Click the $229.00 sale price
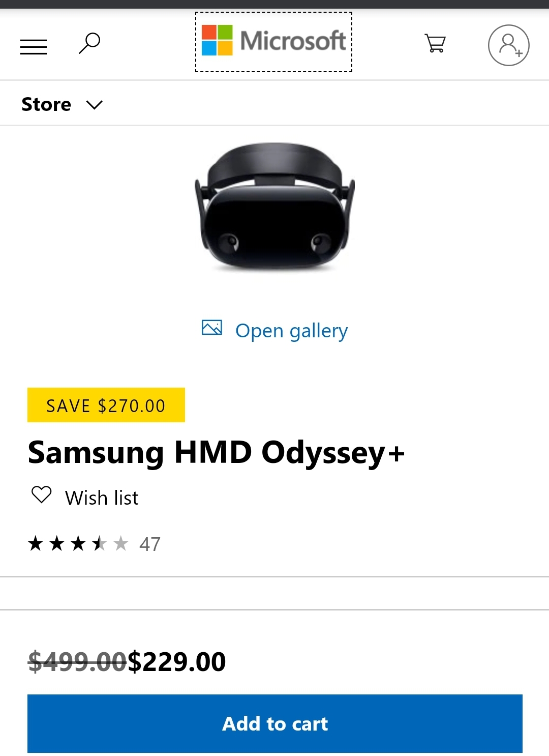 [177, 662]
